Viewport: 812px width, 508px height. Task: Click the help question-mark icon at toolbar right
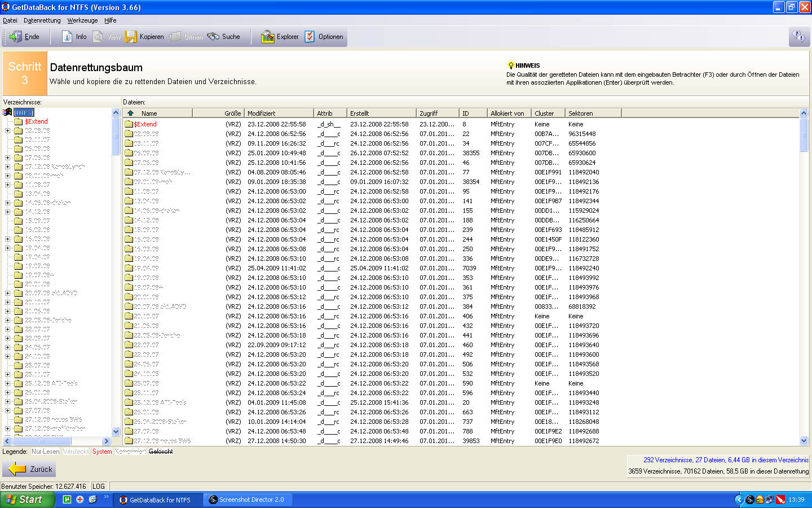click(x=799, y=37)
